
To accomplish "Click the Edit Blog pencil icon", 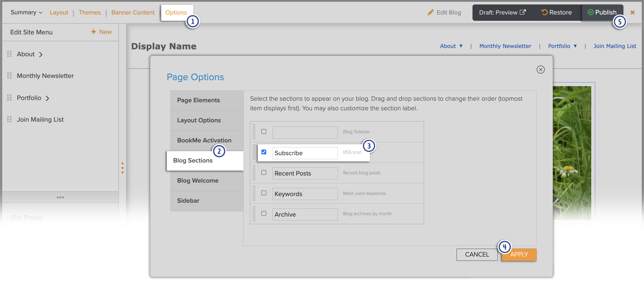I will pos(430,13).
